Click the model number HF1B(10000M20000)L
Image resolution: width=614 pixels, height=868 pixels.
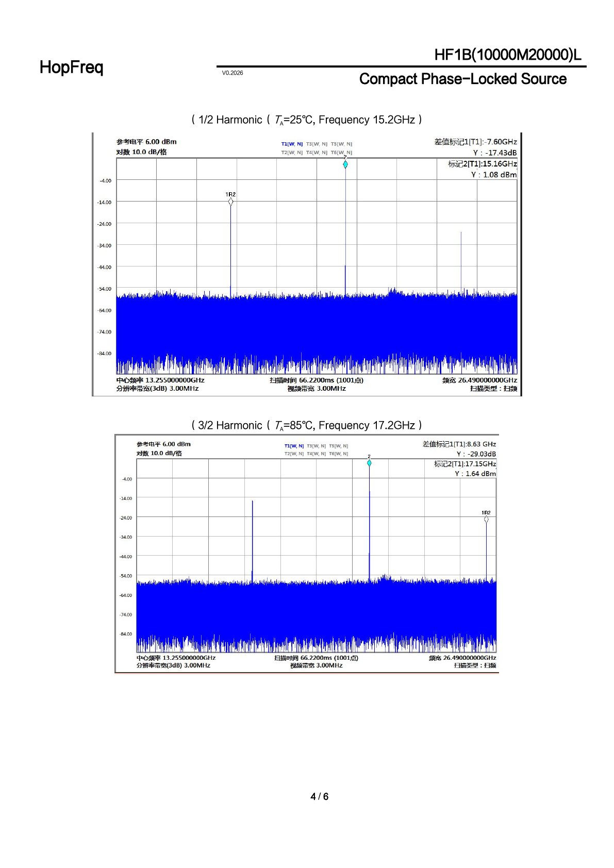(508, 55)
